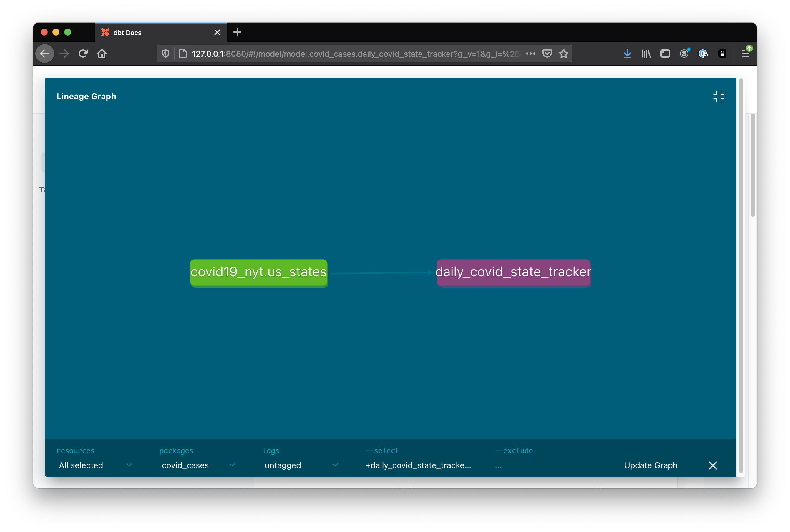790x532 pixels.
Task: Click the fullscreen expand icon
Action: pos(719,97)
